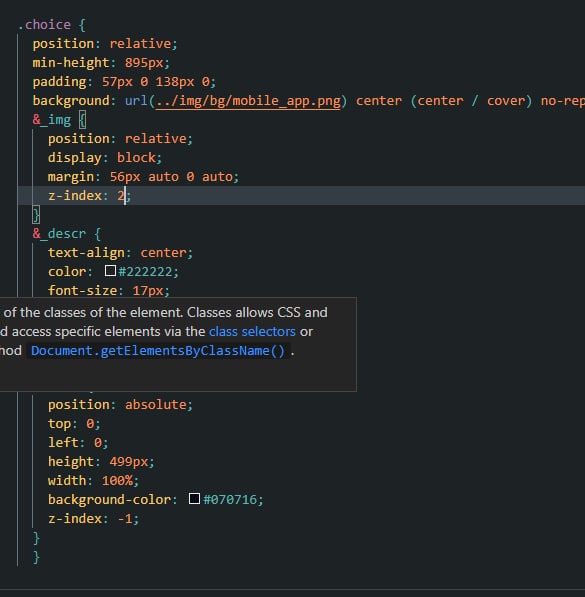Click the top: 0 line
The image size is (585, 597).
coord(74,423)
